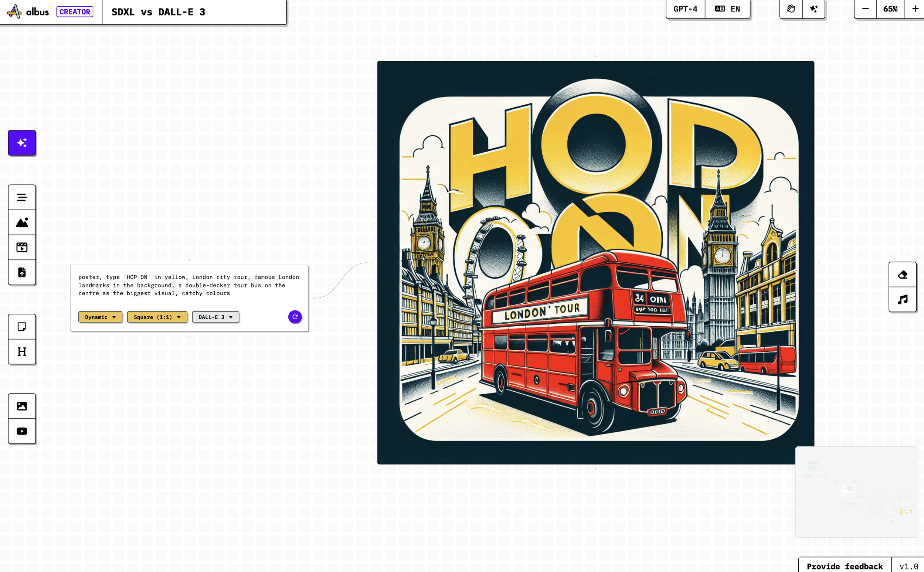Open the DALL-E 3 model dropdown
This screenshot has height=572, width=924.
coord(215,317)
